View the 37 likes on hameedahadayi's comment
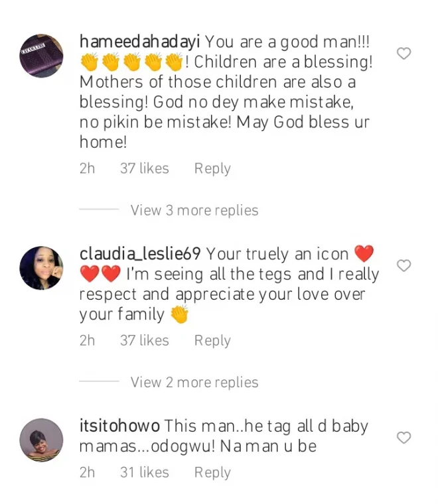The height and width of the screenshot is (504, 438). click(x=144, y=168)
